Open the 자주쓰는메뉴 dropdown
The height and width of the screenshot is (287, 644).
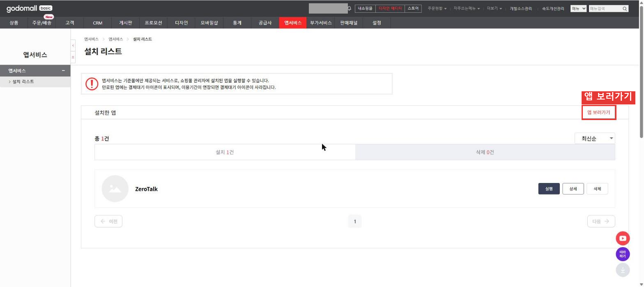point(467,9)
